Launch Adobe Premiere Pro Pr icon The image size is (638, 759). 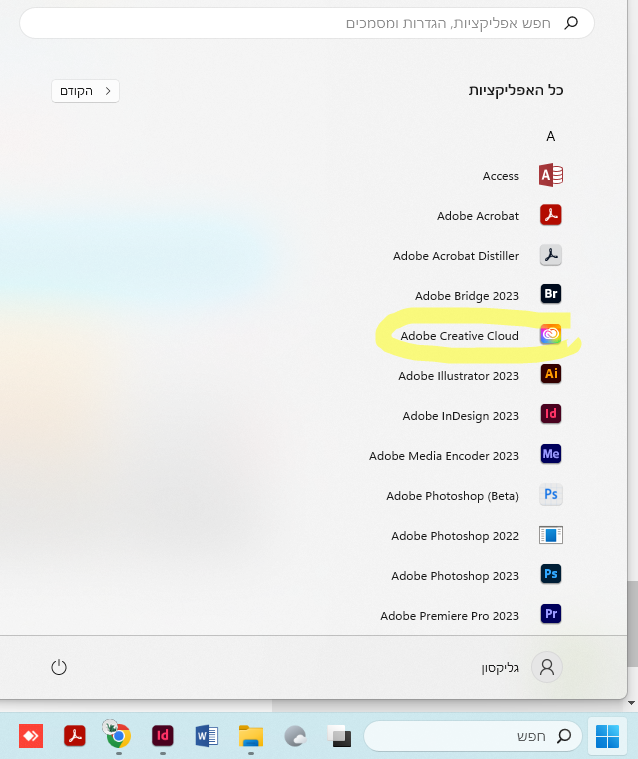(551, 614)
